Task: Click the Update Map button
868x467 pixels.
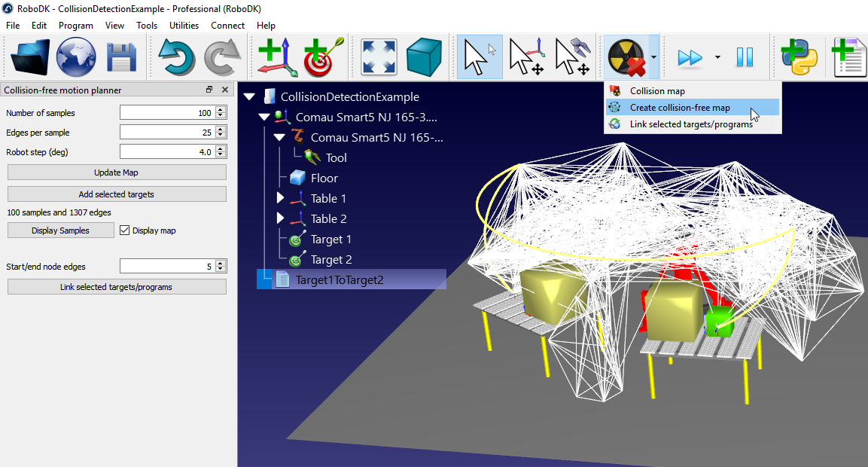Action: (x=117, y=172)
